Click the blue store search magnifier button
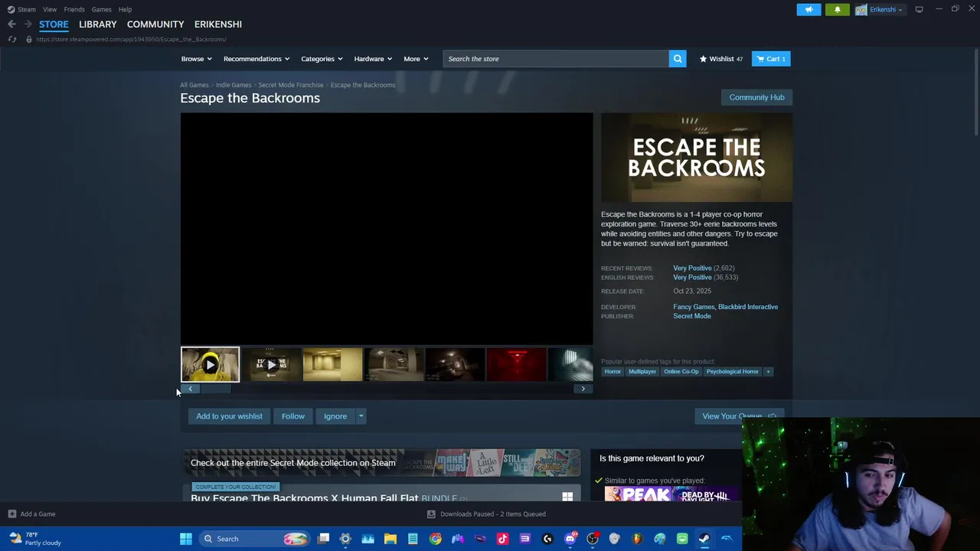 tap(678, 59)
